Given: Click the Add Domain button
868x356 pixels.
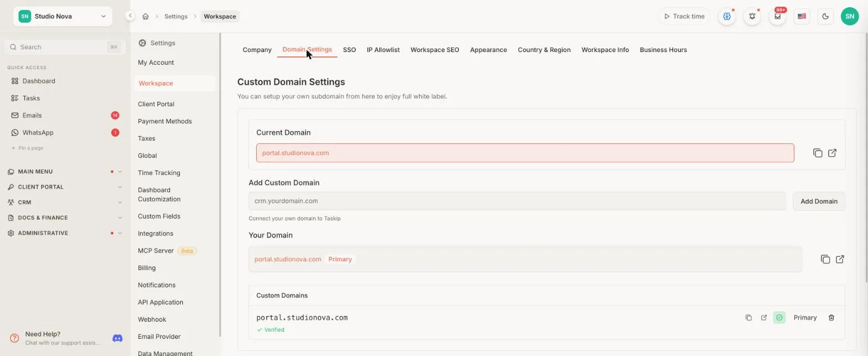Looking at the screenshot, I should coord(819,201).
